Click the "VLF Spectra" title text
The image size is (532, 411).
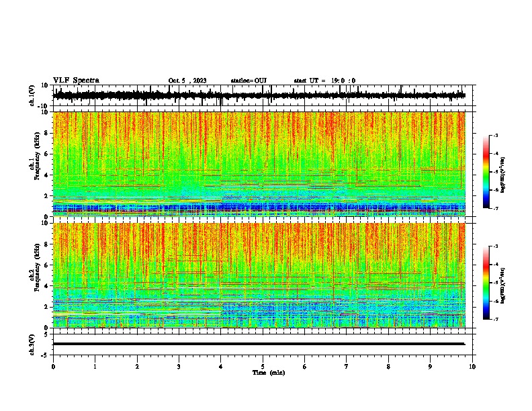(76, 81)
